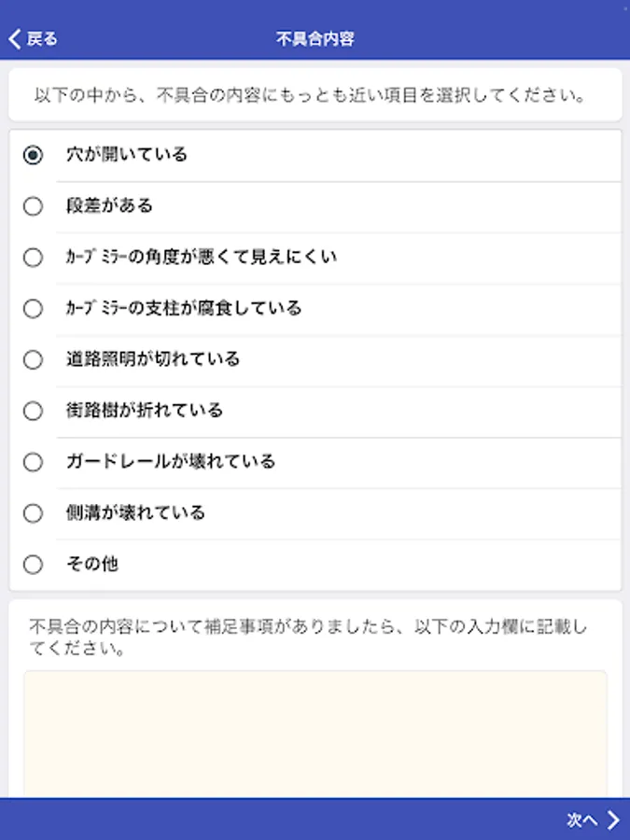
Task: Tap the ガードレールが壊れている label text
Action: click(171, 462)
